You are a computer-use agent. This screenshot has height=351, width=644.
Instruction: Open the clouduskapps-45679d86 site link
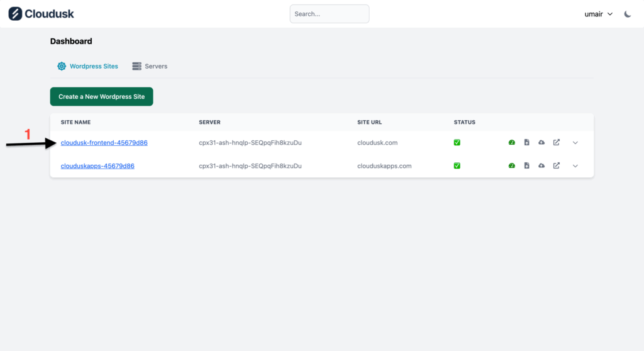point(97,166)
